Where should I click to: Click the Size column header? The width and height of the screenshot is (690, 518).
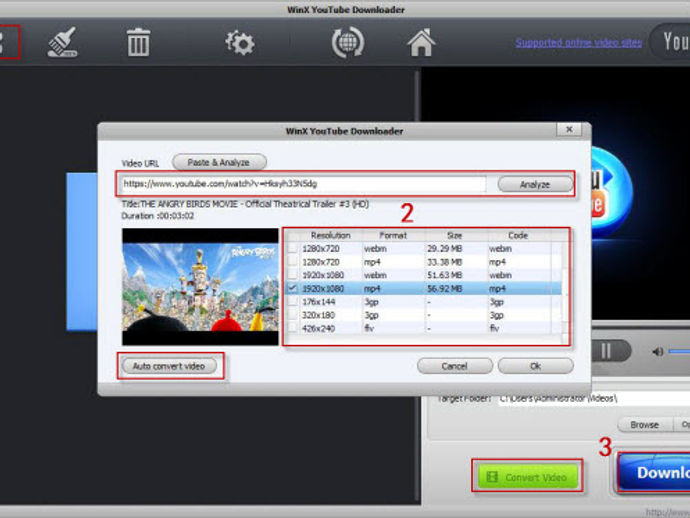455,235
